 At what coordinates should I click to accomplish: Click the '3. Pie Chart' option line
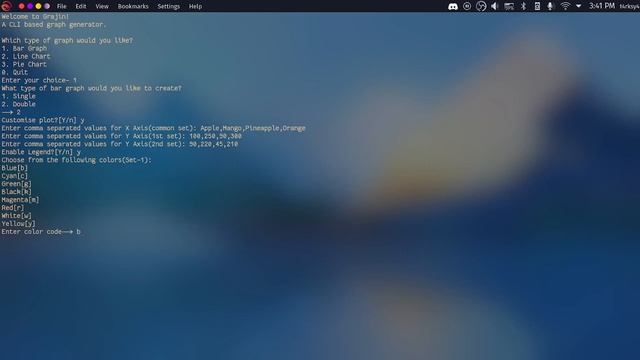24,64
